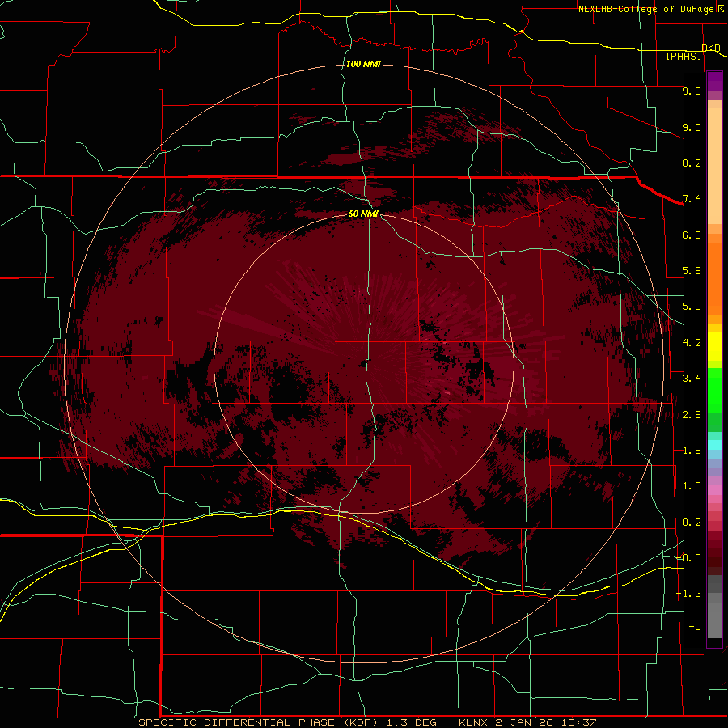Click the 8.2 value on the color scale
The image size is (728, 728).
click(x=692, y=163)
